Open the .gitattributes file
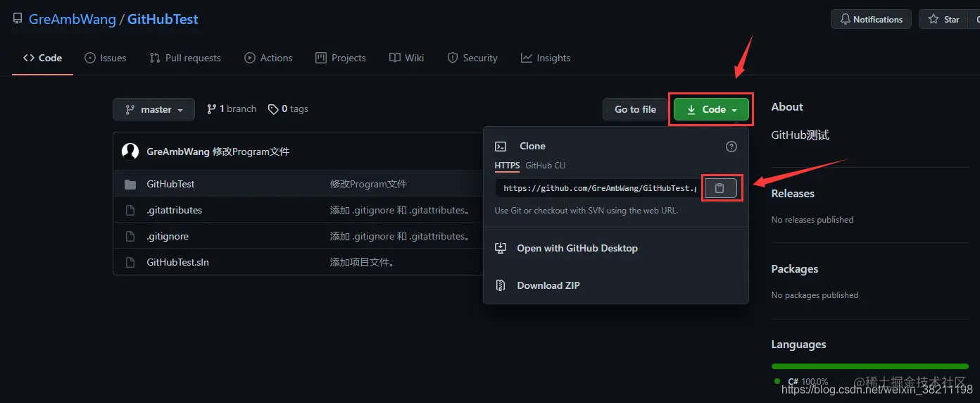The image size is (980, 403). coord(175,210)
